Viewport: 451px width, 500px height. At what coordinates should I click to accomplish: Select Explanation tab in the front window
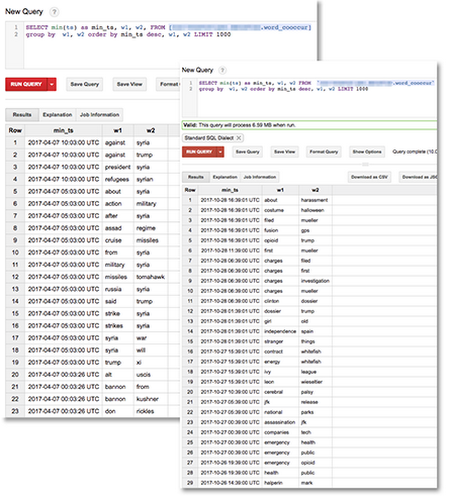(225, 177)
